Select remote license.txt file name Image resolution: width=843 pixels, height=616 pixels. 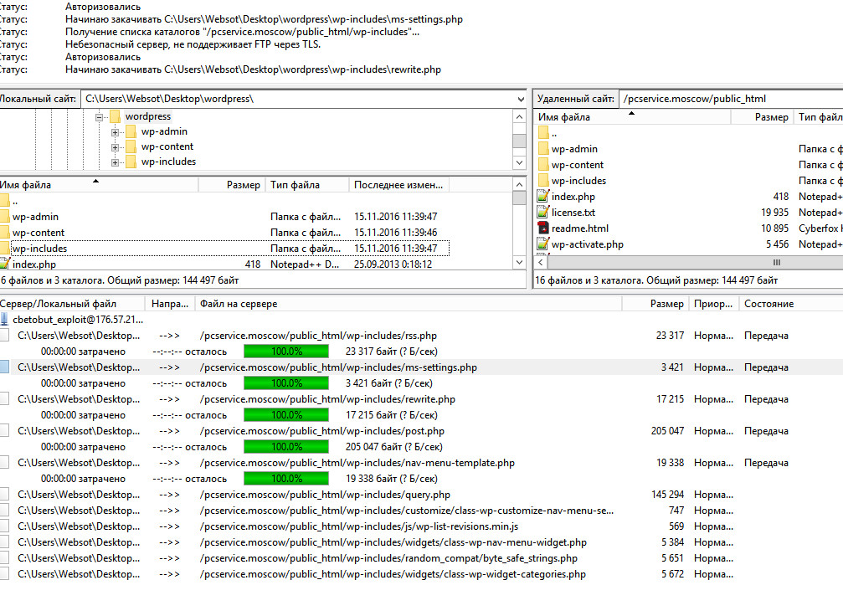(573, 213)
